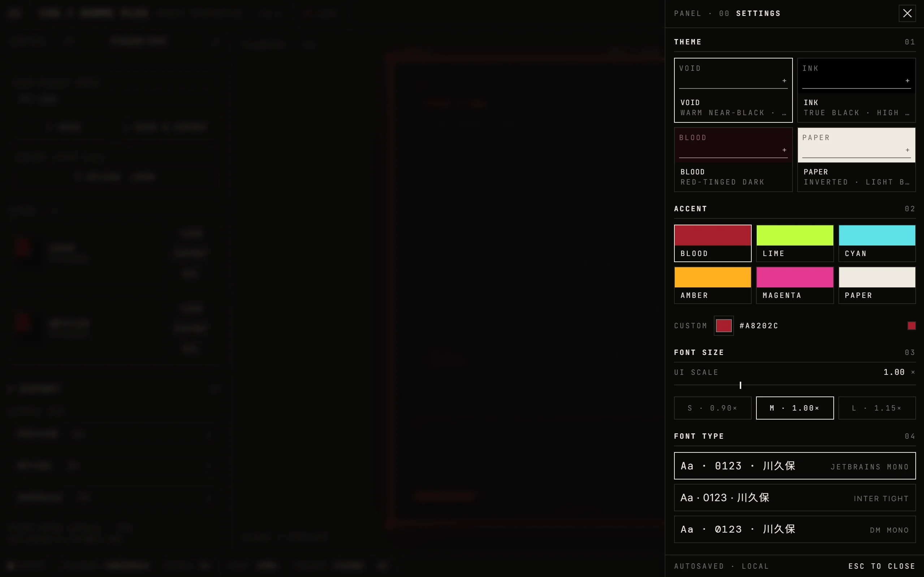Image resolution: width=924 pixels, height=577 pixels.
Task: Click the ACCENT section header
Action: pyautogui.click(x=690, y=209)
